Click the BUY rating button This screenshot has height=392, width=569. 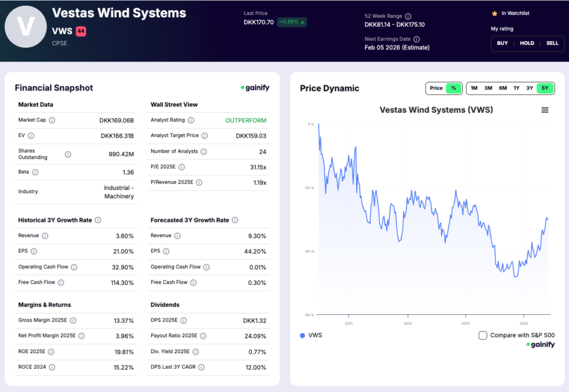[502, 43]
